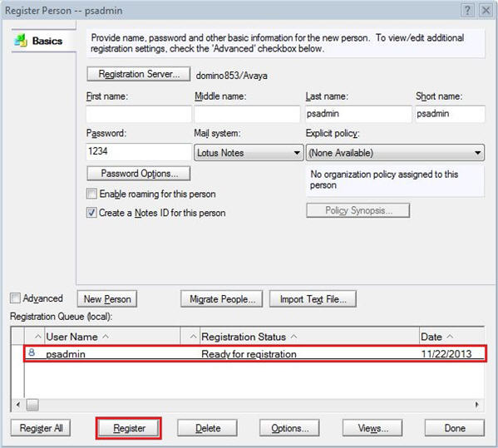498x448 pixels.
Task: Select the Basics tab icon
Action: coord(20,41)
